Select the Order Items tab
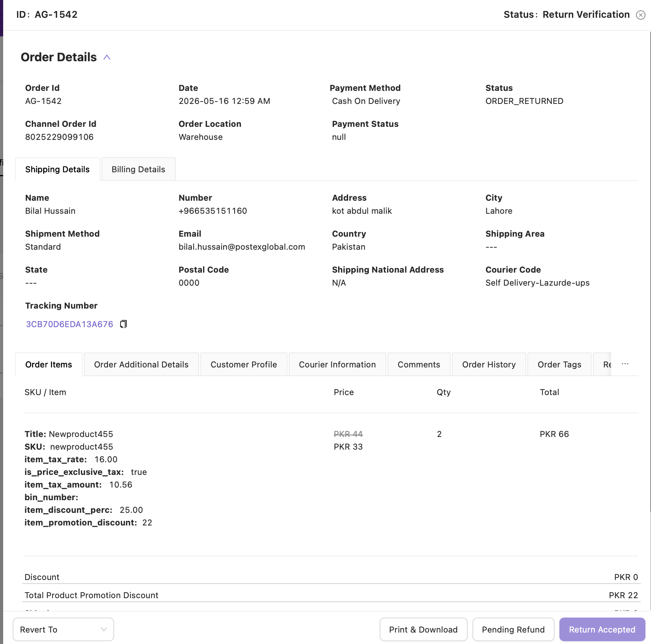Viewport: 651px width, 644px height. (x=49, y=364)
